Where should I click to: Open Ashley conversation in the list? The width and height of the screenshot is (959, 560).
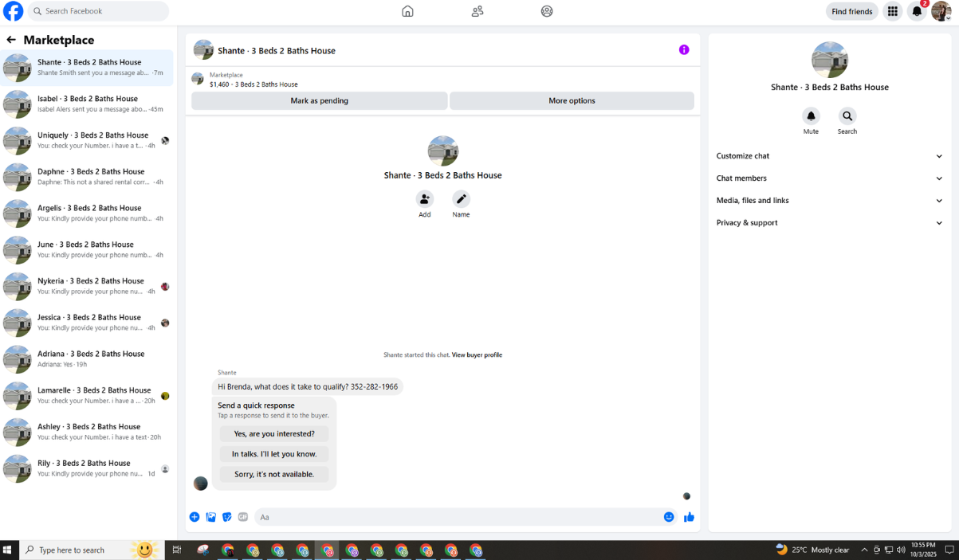tap(87, 433)
